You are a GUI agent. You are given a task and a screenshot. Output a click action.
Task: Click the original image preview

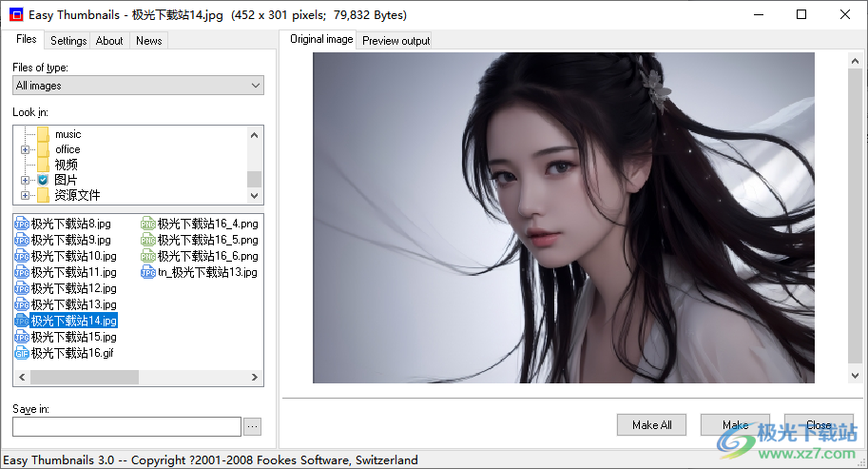(x=564, y=218)
